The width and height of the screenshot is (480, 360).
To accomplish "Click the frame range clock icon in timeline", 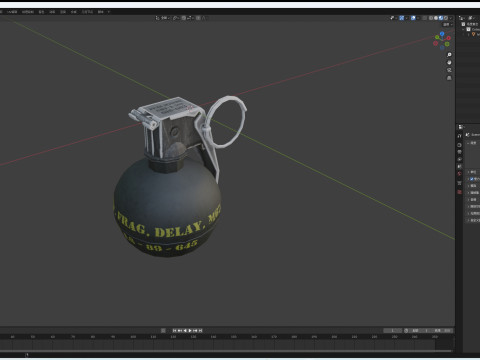I will [406, 331].
